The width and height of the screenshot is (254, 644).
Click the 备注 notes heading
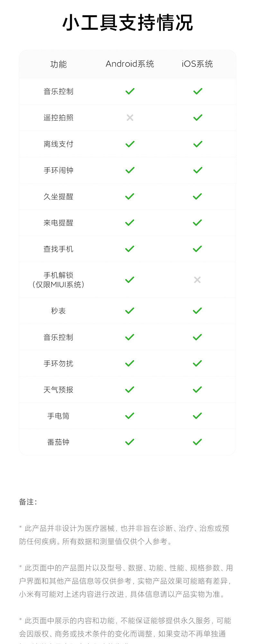click(28, 502)
